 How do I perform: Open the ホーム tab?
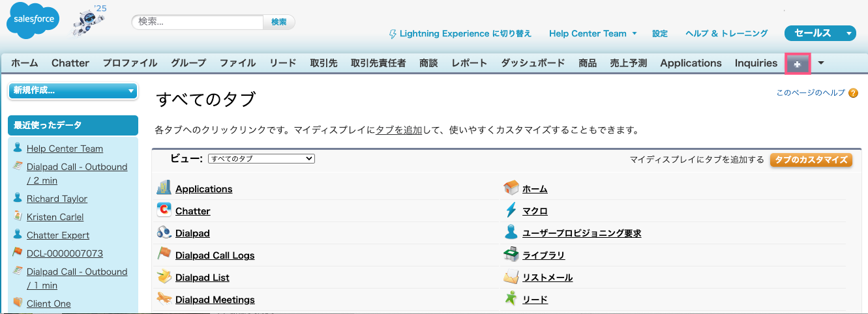pos(24,63)
